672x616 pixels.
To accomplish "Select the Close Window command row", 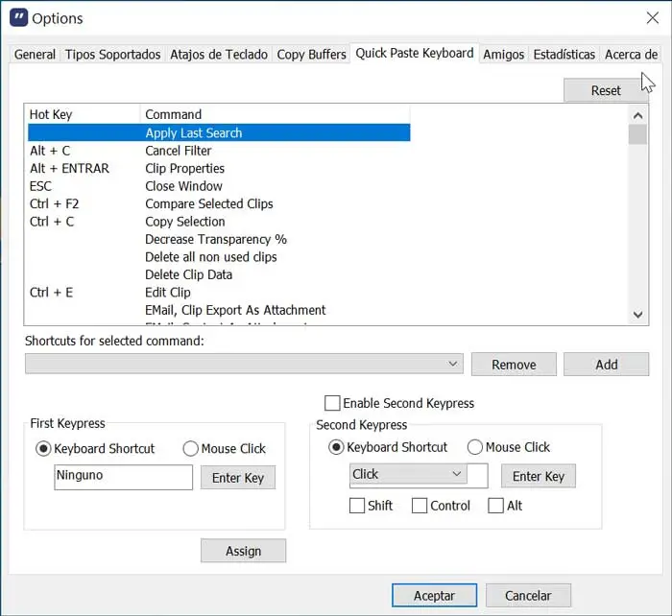I will [x=219, y=186].
